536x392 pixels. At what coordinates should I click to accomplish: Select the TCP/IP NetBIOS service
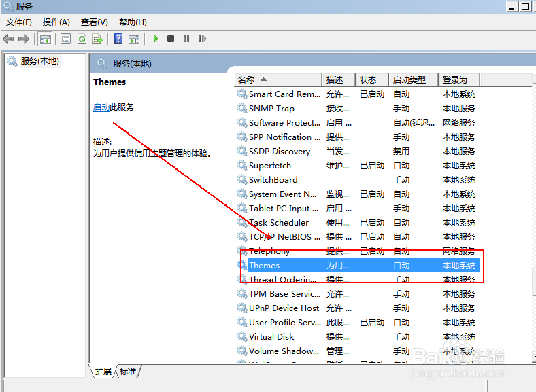tap(358, 236)
